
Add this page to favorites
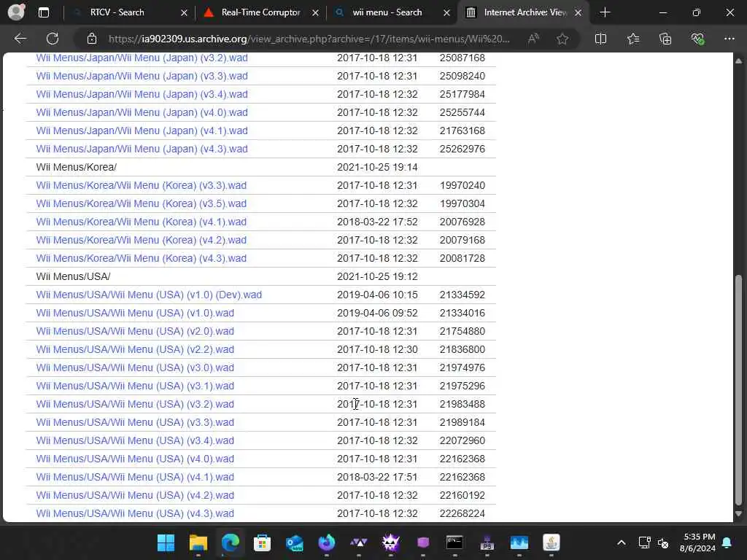click(x=562, y=39)
